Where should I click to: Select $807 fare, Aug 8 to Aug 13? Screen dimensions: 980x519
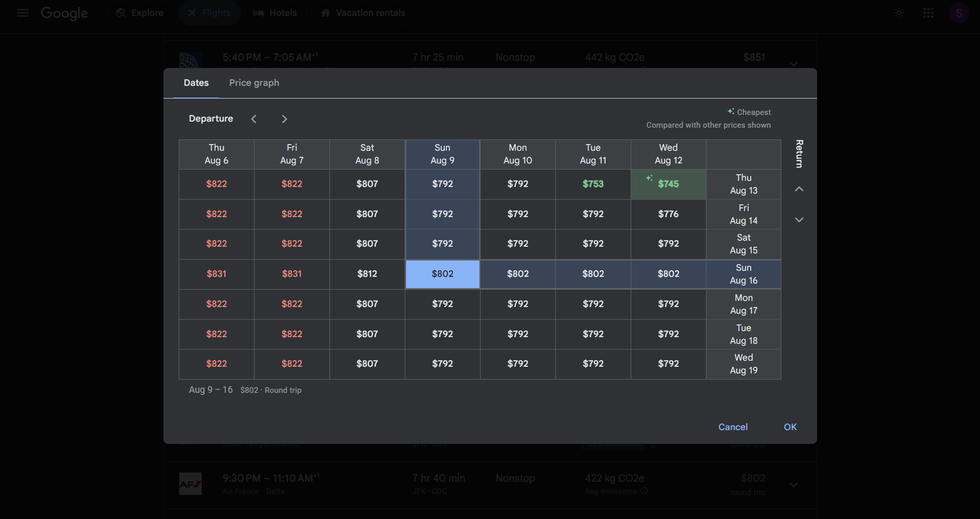click(367, 184)
